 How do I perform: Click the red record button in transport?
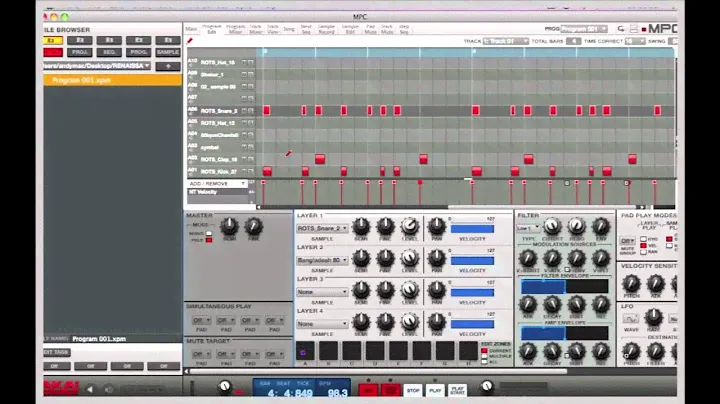pyautogui.click(x=367, y=390)
